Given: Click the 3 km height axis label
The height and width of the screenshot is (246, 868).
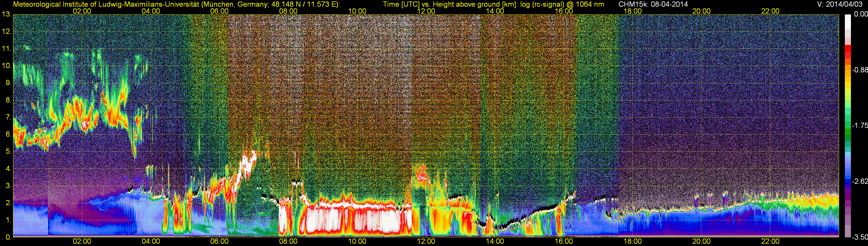Looking at the screenshot, I should pos(8,186).
